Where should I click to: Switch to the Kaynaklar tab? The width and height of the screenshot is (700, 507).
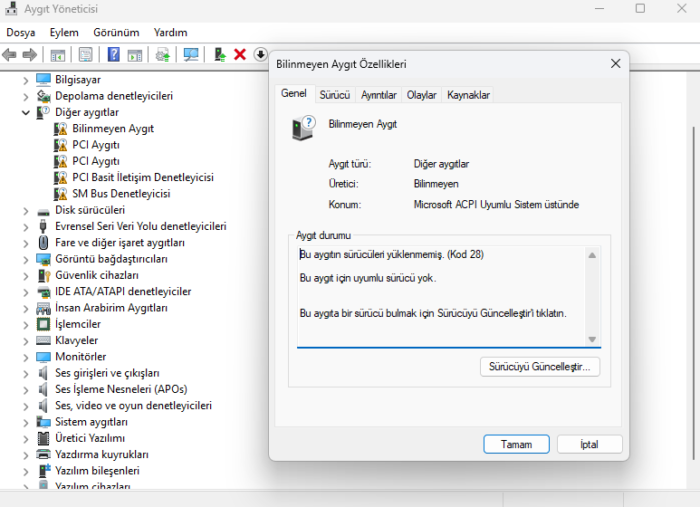468,95
